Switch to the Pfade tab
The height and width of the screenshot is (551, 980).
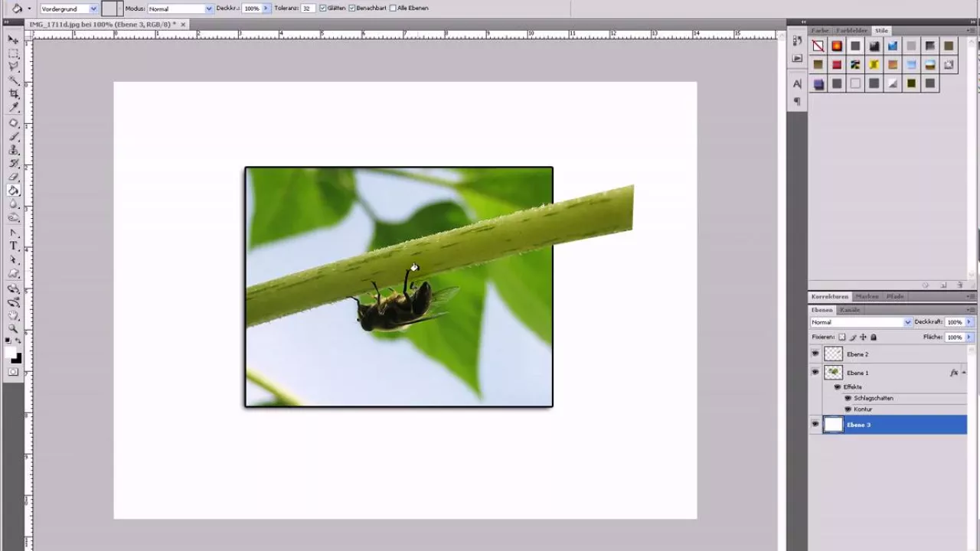(894, 297)
